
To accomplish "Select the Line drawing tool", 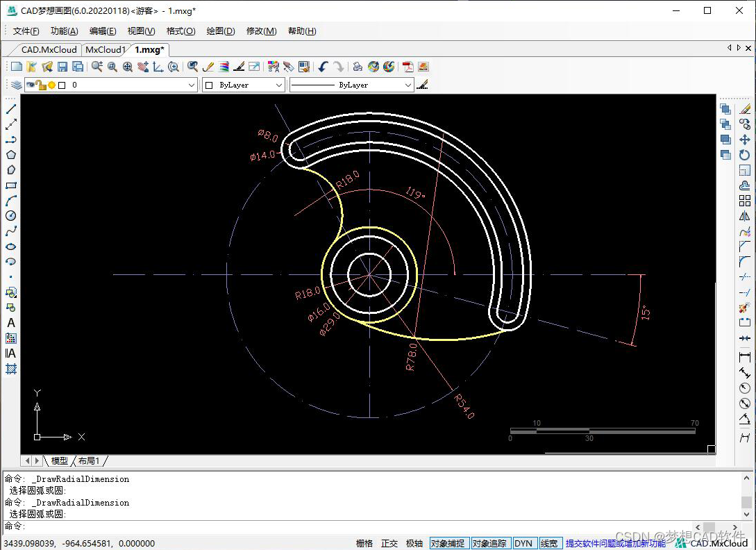I will tap(10, 109).
